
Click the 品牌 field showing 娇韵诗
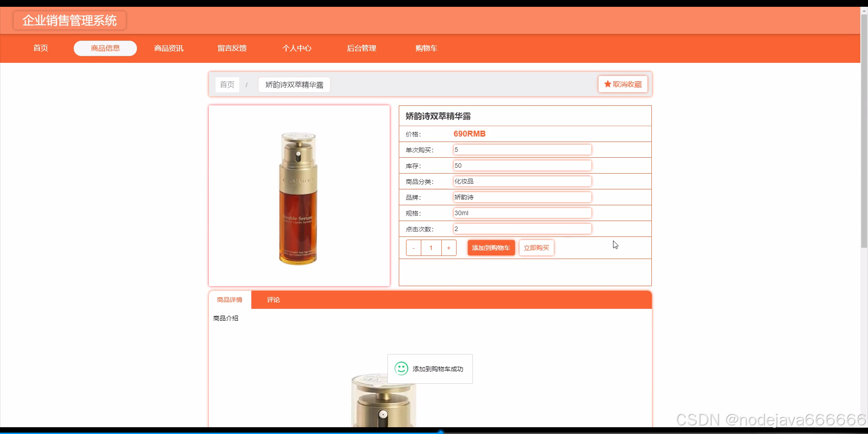click(522, 197)
